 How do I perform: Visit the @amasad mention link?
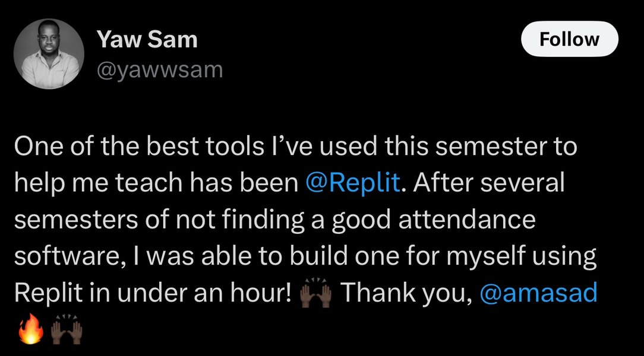click(x=538, y=293)
